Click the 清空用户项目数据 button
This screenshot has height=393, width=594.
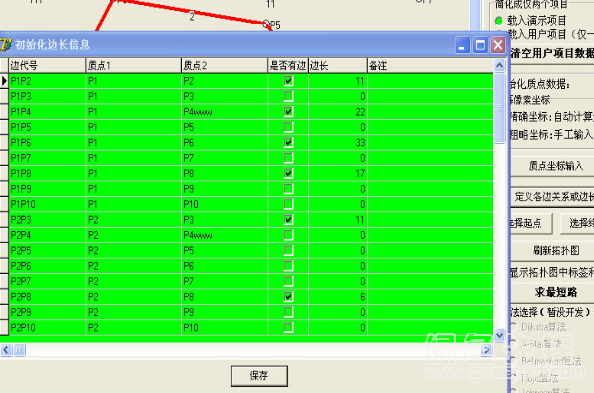click(x=553, y=53)
